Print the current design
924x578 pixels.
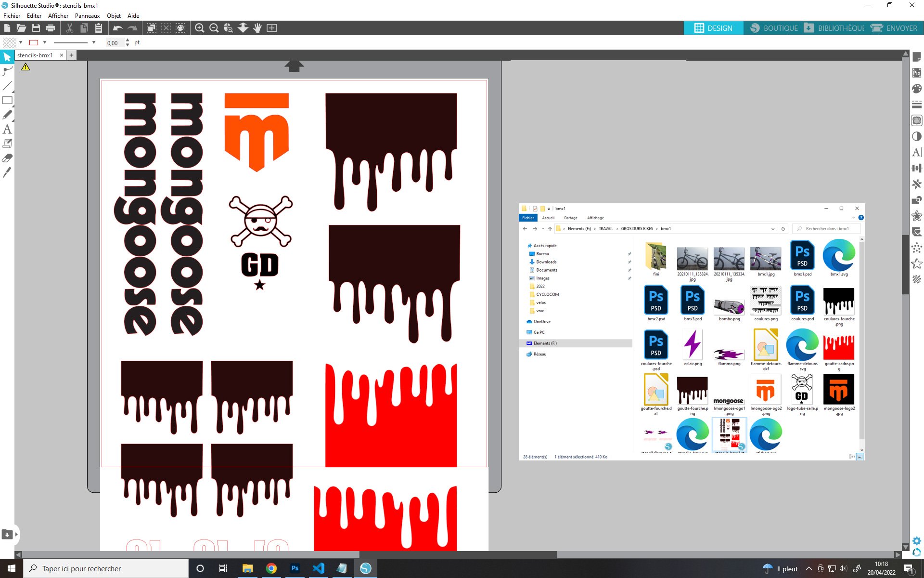pyautogui.click(x=50, y=28)
